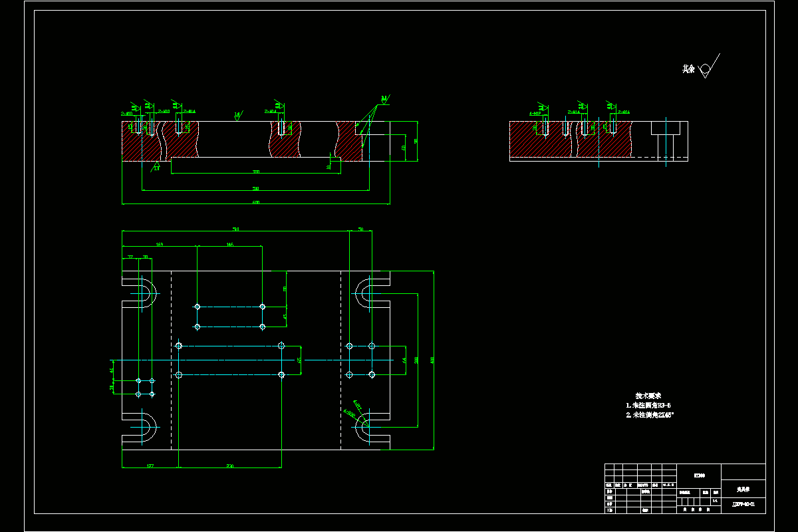This screenshot has width=798, height=532.
Task: Click the 夹具体 part name in the title block
Action: (743, 489)
